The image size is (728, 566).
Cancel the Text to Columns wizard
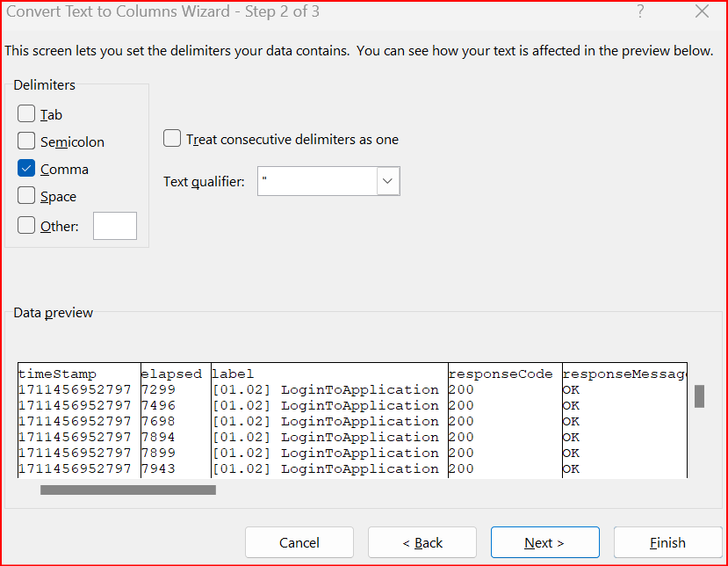coord(299,542)
